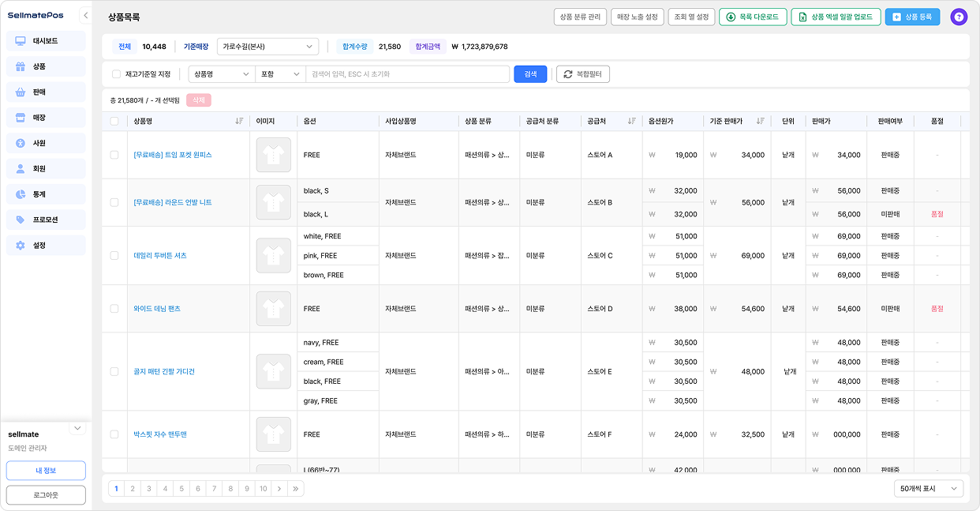Expand the sellmate account chevron
980x511 pixels.
[x=77, y=428]
